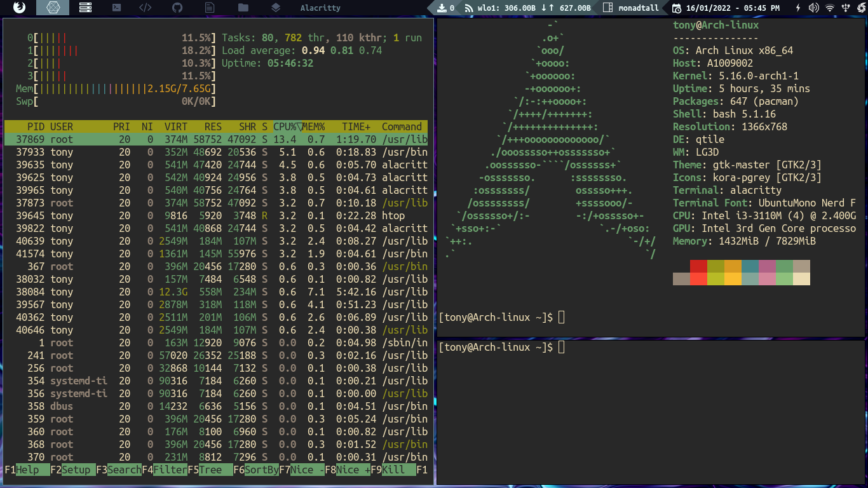Switch to the GitHub workspace icon
Image resolution: width=868 pixels, height=488 pixels.
178,8
